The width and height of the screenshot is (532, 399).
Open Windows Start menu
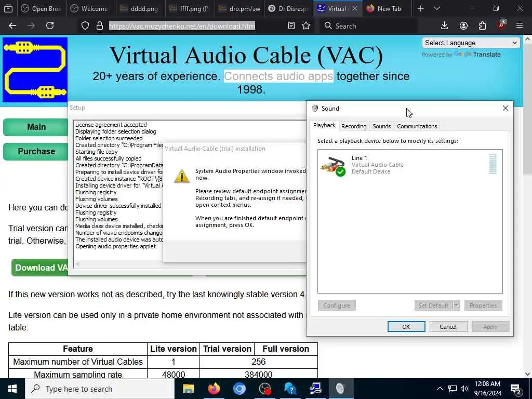(12, 389)
